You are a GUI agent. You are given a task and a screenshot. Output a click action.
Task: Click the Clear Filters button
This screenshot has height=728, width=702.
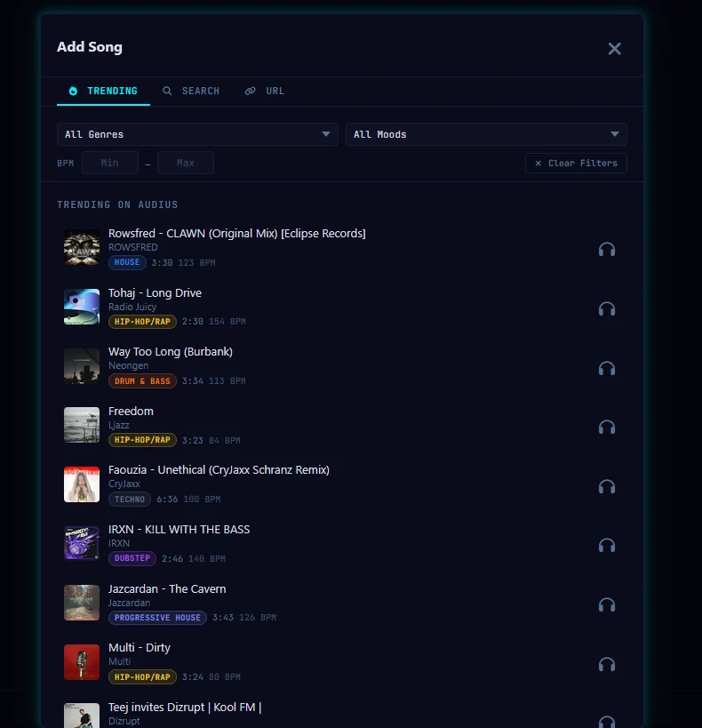click(x=576, y=163)
